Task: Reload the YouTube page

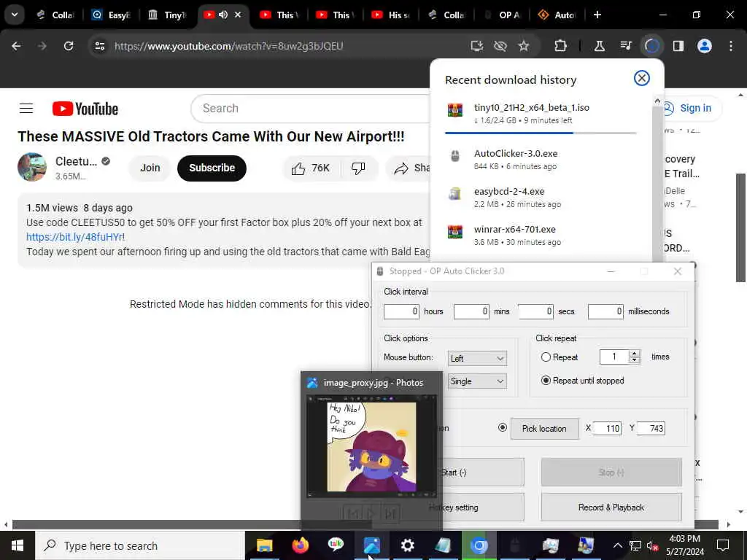Action: 69,46
